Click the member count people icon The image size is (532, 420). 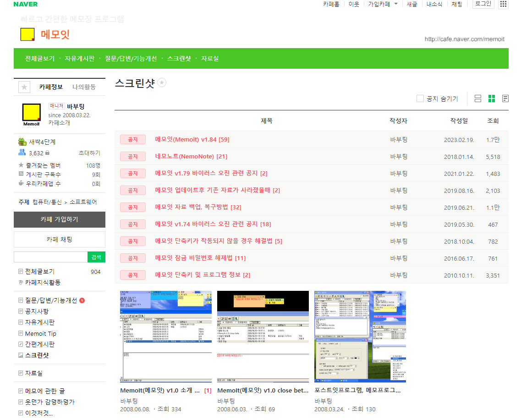22,153
